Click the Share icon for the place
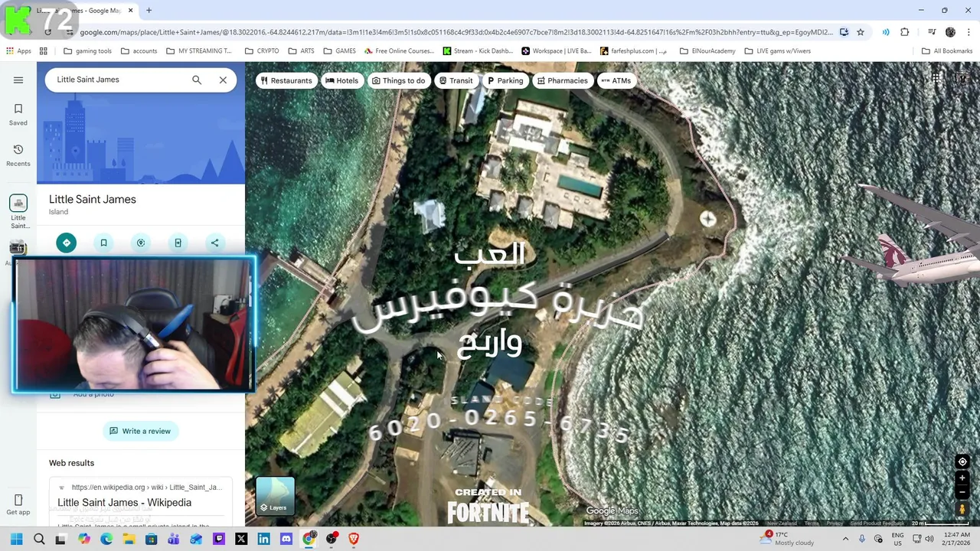 215,243
